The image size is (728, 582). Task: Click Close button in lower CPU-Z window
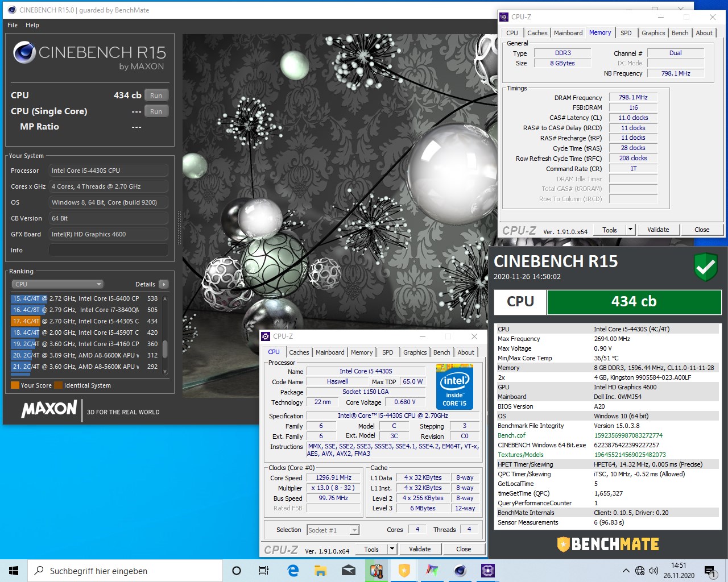pyautogui.click(x=464, y=550)
